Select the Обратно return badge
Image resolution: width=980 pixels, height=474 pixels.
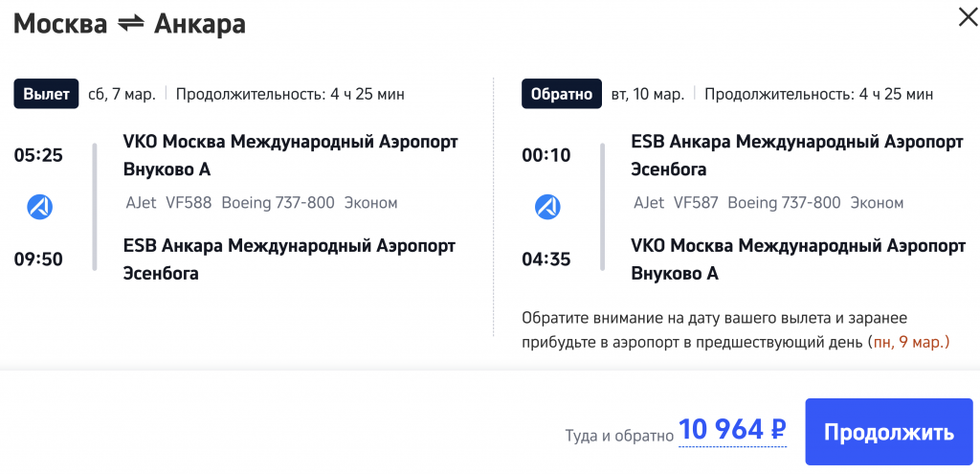tap(562, 94)
